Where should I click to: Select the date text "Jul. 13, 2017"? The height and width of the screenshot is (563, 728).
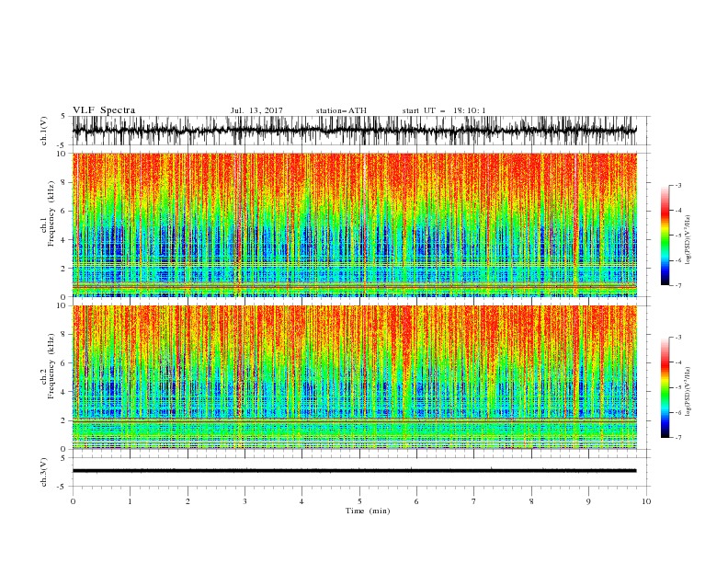256,110
